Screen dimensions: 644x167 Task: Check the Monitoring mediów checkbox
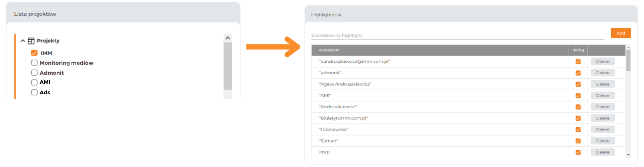[x=34, y=63]
